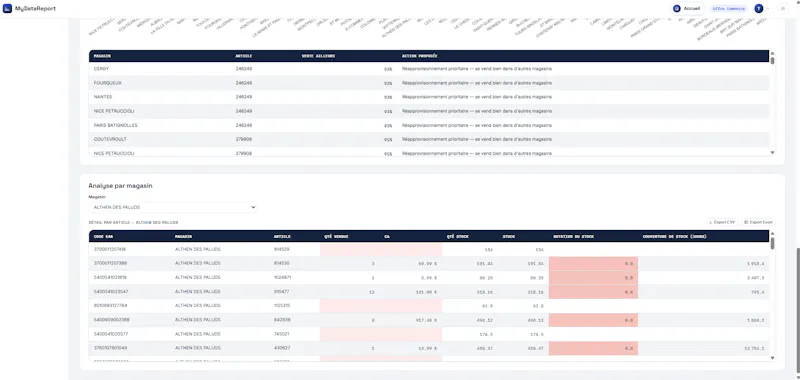The image size is (800, 380).
Task: Click the 917,48 € CA value
Action: point(427,320)
